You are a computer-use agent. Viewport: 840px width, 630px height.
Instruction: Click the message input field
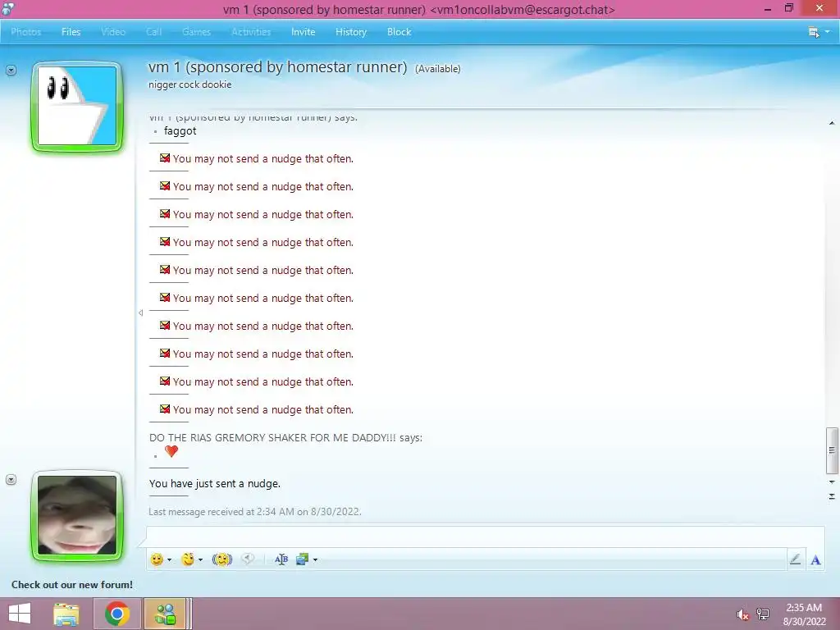(x=485, y=537)
